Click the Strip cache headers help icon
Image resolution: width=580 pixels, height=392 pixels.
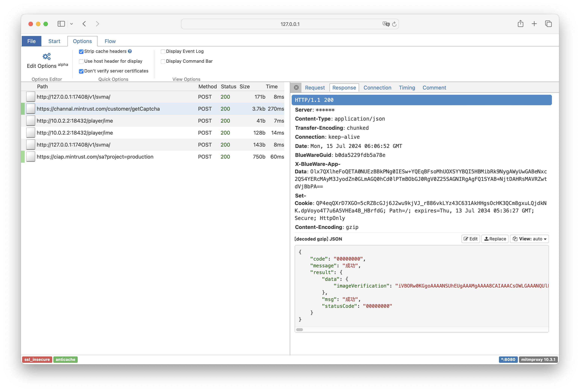coord(130,51)
